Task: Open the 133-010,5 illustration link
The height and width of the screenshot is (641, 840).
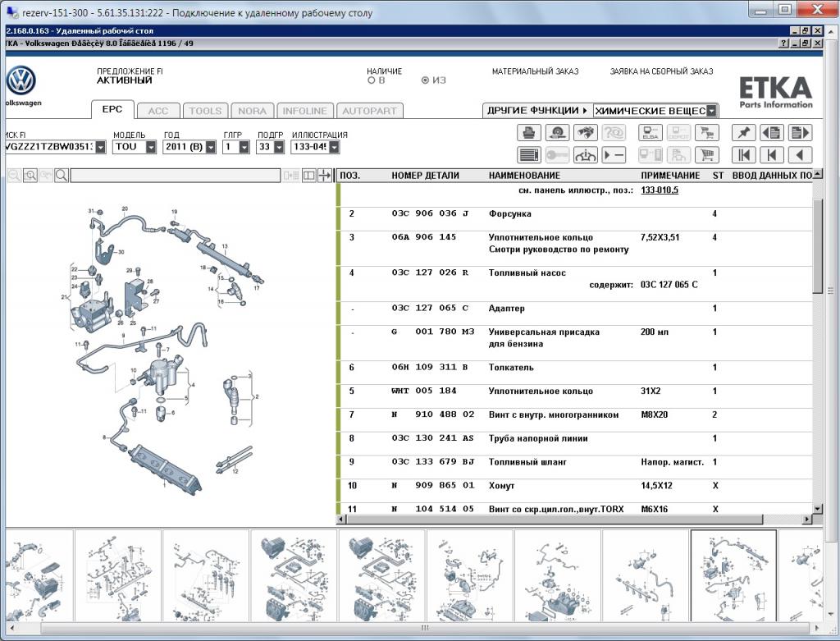Action: (x=660, y=190)
